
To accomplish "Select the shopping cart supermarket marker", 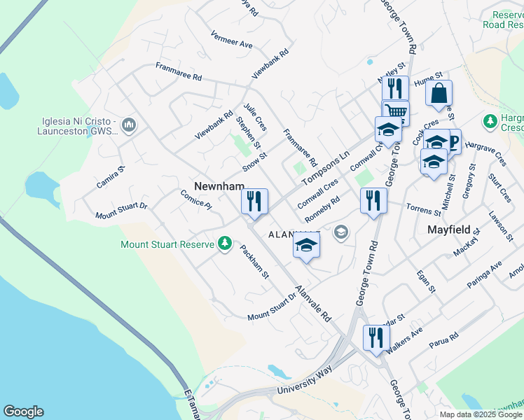I will pyautogui.click(x=395, y=111).
